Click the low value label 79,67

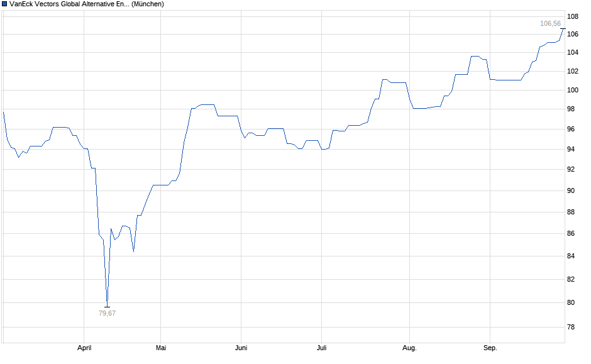coord(107,313)
